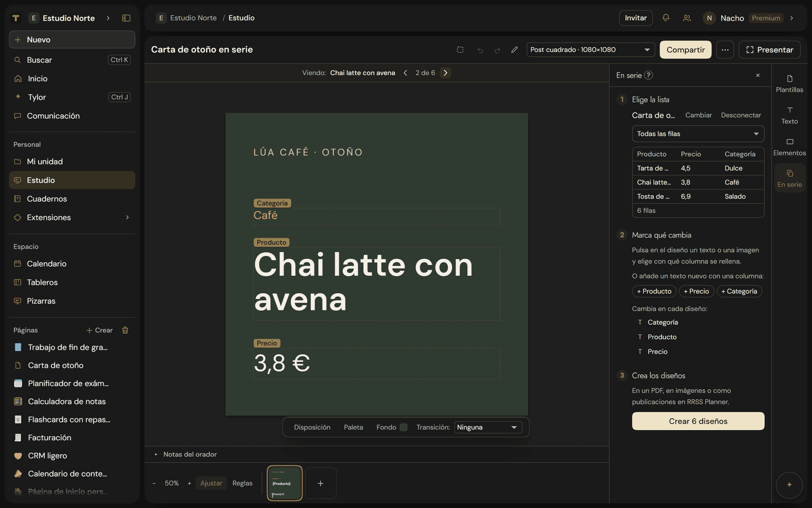Open Cuadernos

pyautogui.click(x=72, y=199)
